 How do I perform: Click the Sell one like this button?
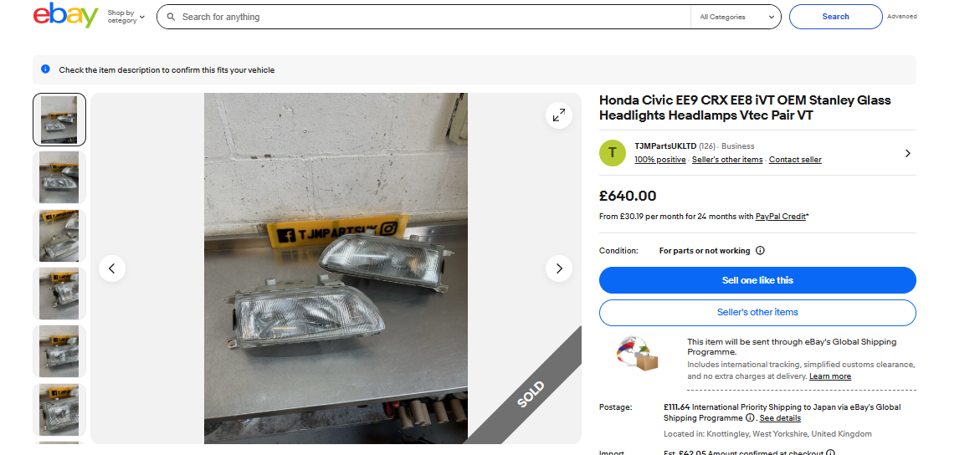[757, 280]
